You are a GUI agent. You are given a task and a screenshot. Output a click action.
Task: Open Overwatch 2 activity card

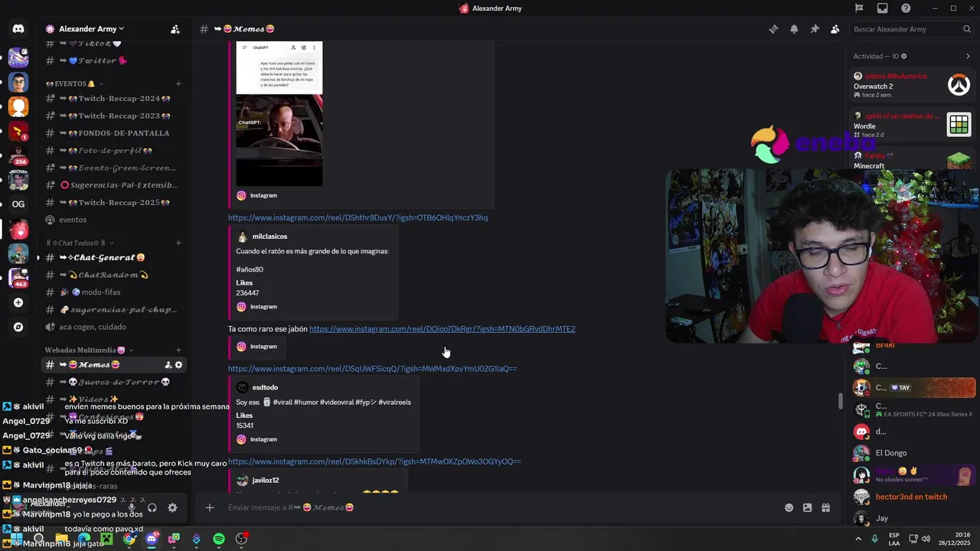[x=913, y=85]
